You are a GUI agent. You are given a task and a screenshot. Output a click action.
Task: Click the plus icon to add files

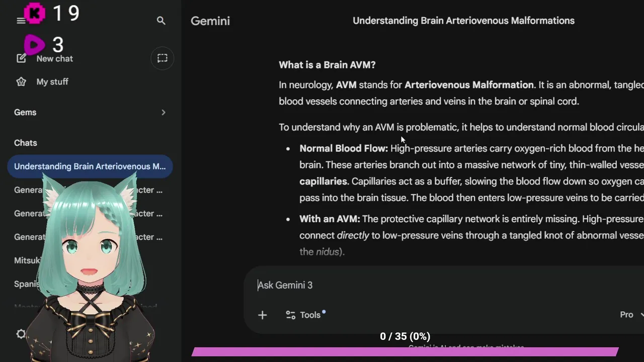coord(262,315)
